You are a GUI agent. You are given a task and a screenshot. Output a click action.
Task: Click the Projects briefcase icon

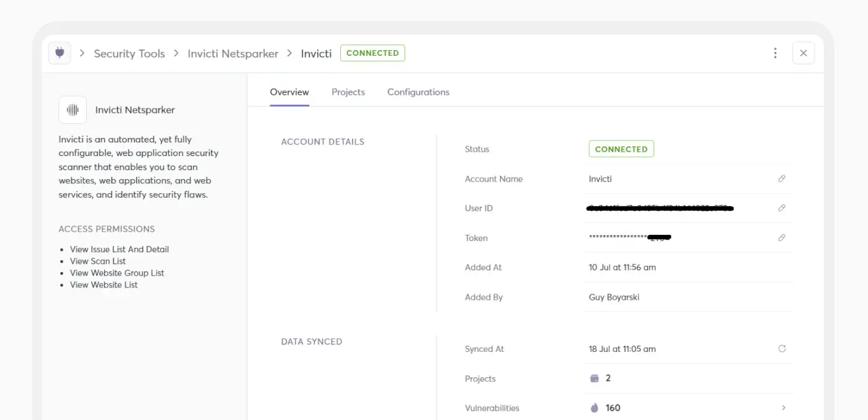tap(595, 378)
